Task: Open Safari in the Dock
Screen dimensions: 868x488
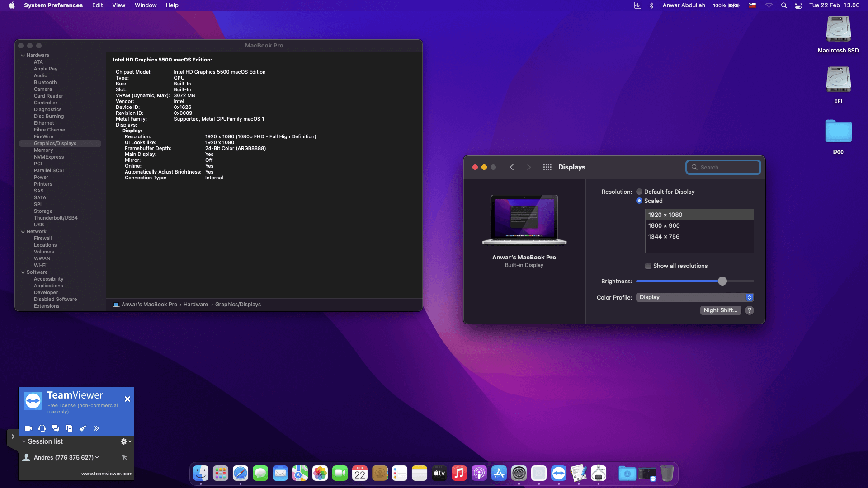Action: pos(241,474)
